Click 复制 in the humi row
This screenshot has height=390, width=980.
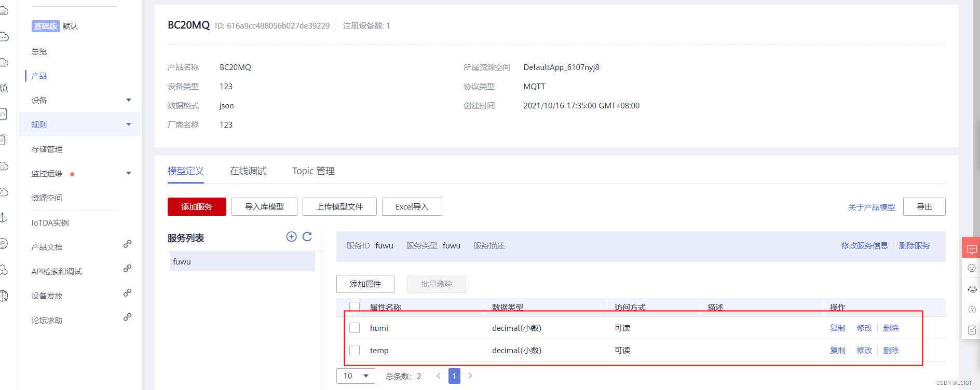point(837,328)
